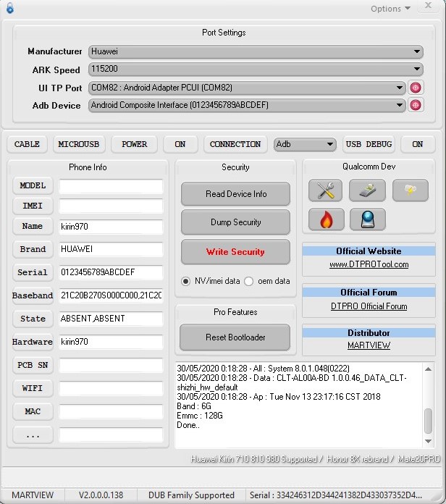
Task: Open the www.DTPROTool.com website link
Action: pyautogui.click(x=369, y=264)
